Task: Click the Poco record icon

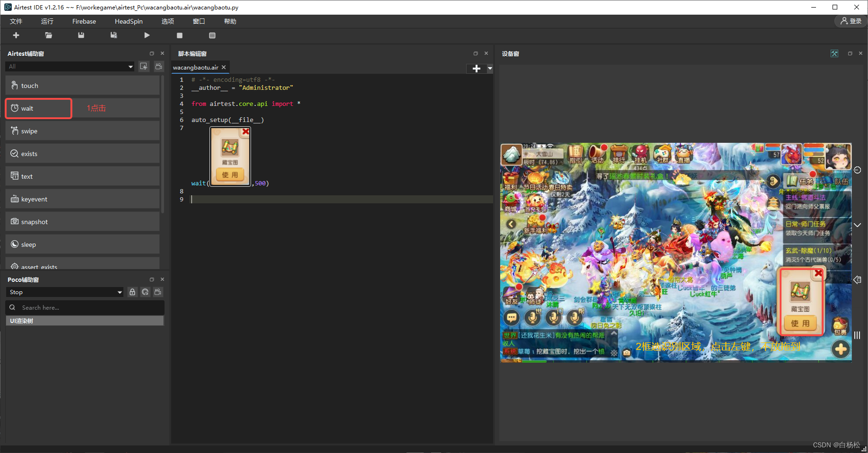Action: (158, 292)
